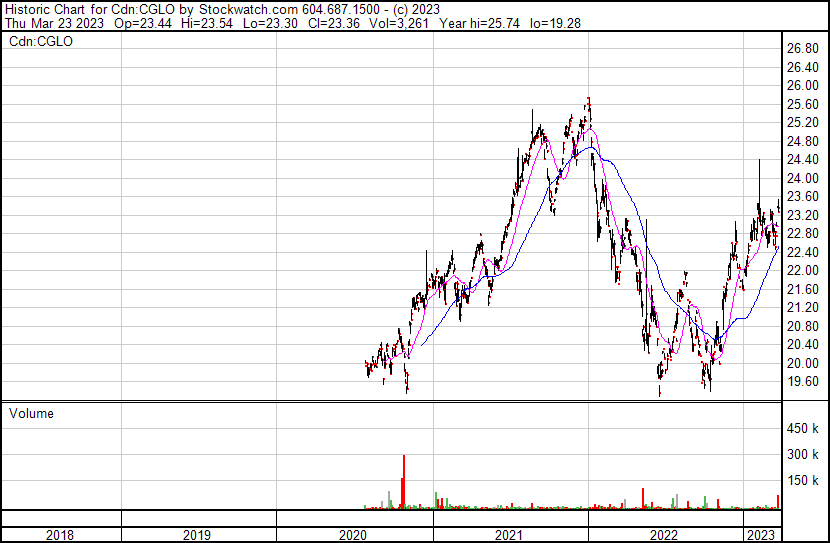Click the Volume panel label

pyautogui.click(x=30, y=413)
